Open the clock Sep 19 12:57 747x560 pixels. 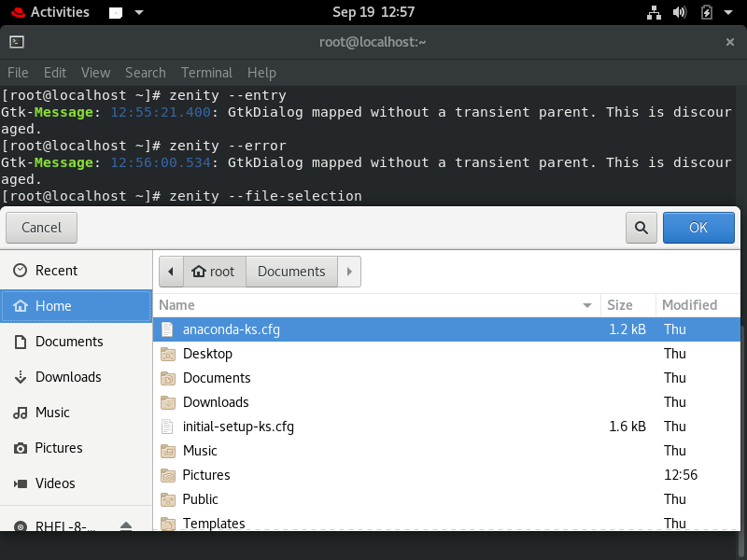pyautogui.click(x=373, y=12)
